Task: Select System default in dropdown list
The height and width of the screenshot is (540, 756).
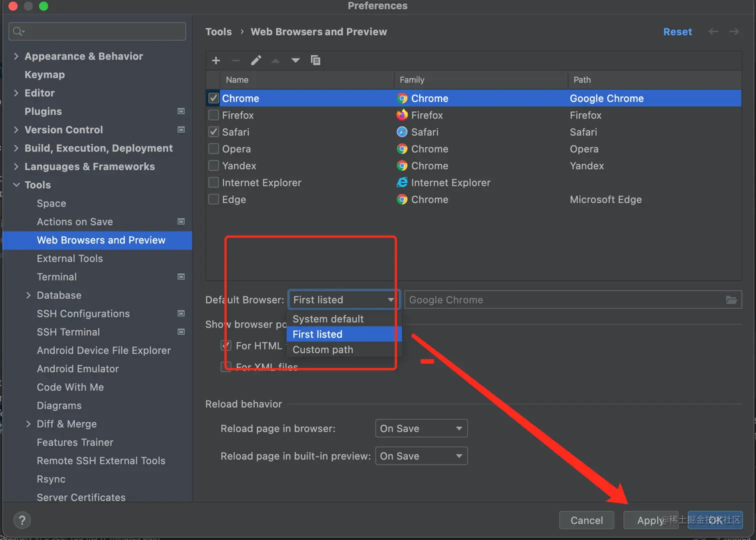Action: click(328, 319)
